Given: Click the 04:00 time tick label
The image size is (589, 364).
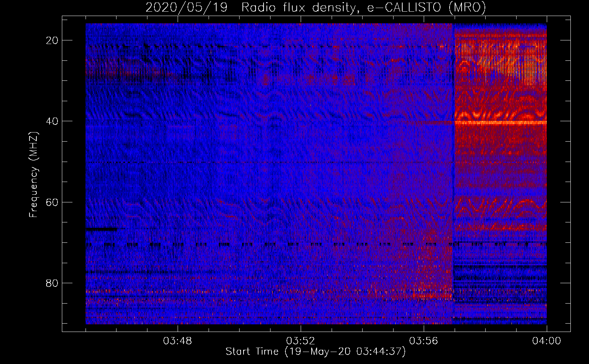Looking at the screenshot, I should [547, 341].
